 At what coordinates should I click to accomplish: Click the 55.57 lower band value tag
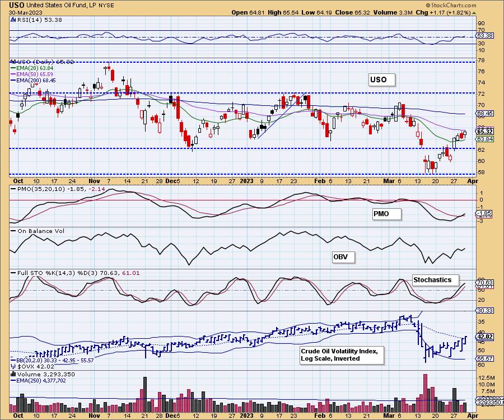coord(485,358)
